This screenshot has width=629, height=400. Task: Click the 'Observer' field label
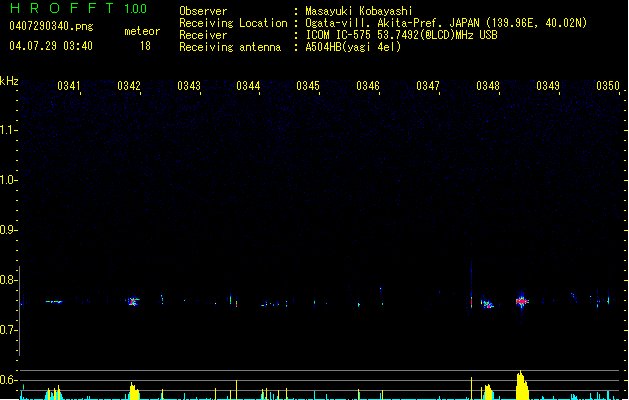coord(203,11)
